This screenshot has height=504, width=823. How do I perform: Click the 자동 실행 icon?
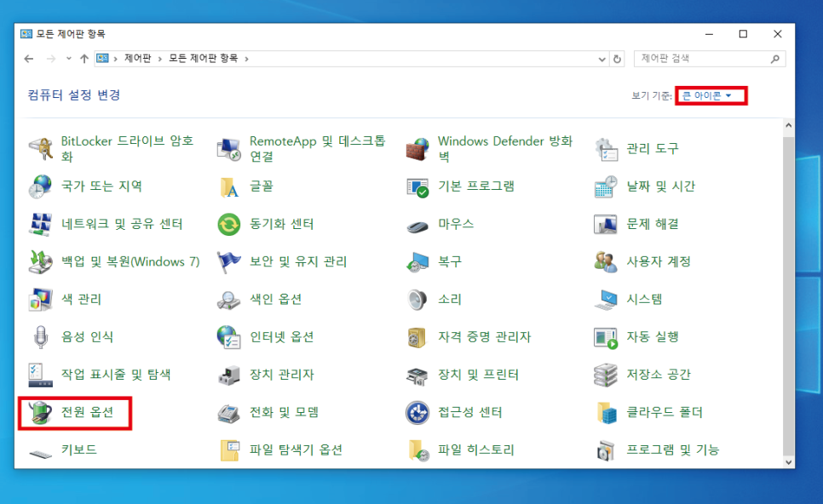coord(606,337)
